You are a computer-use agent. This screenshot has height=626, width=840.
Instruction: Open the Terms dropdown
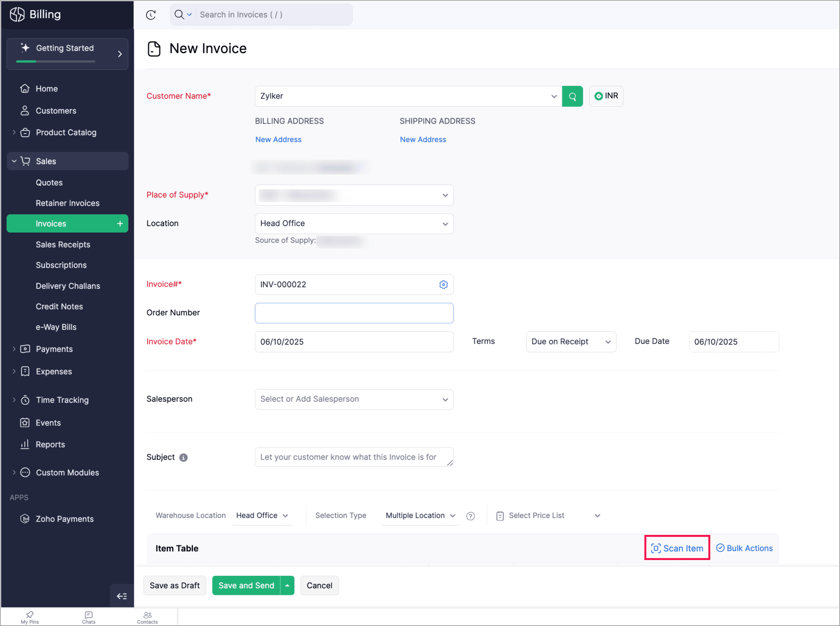[571, 342]
